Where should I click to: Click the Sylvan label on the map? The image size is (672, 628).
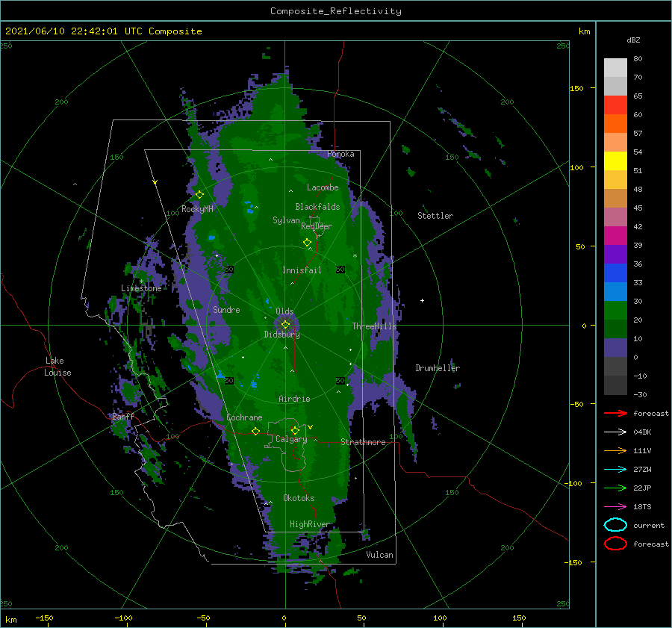pos(286,220)
